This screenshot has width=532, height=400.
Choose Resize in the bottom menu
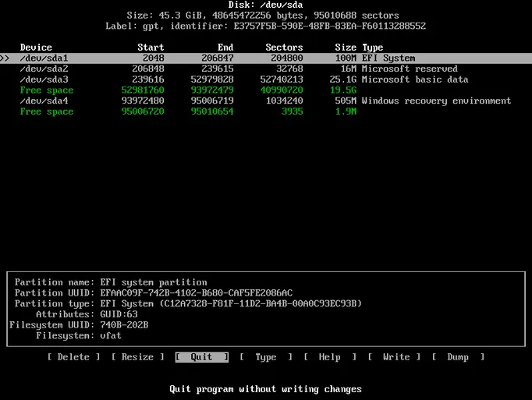[x=137, y=357]
